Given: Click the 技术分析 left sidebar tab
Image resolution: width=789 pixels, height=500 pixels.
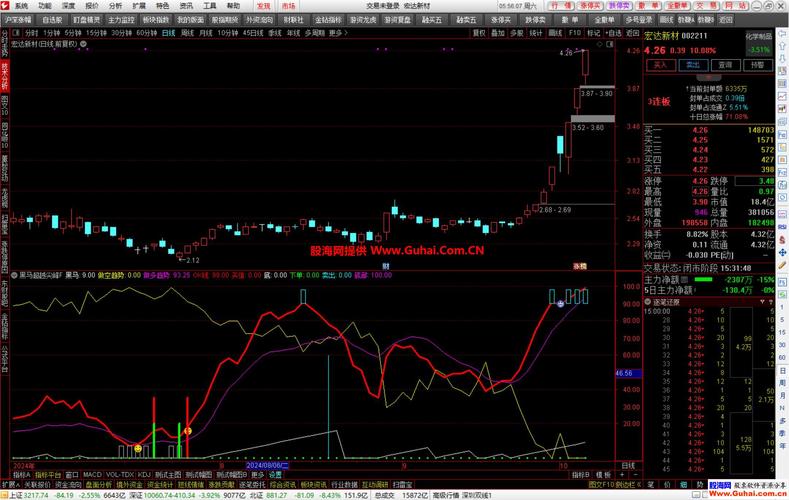Looking at the screenshot, I should pos(5,76).
